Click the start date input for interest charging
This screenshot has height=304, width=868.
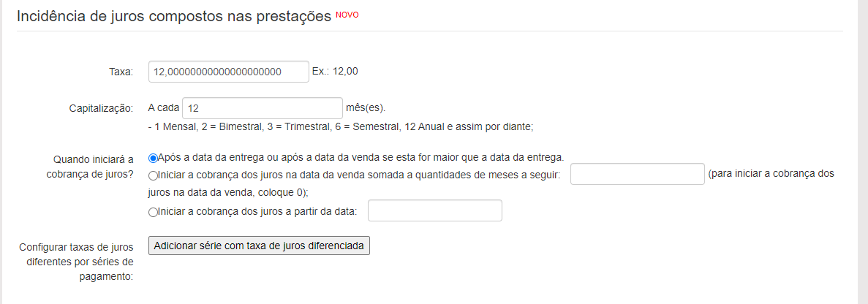[435, 211]
